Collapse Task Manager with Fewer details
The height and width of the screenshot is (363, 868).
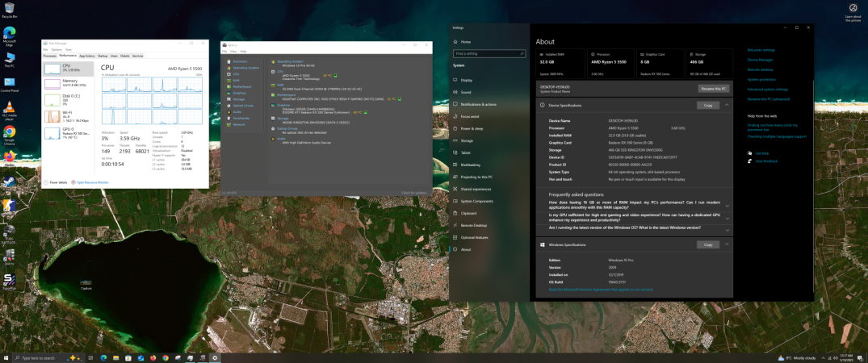(56, 182)
